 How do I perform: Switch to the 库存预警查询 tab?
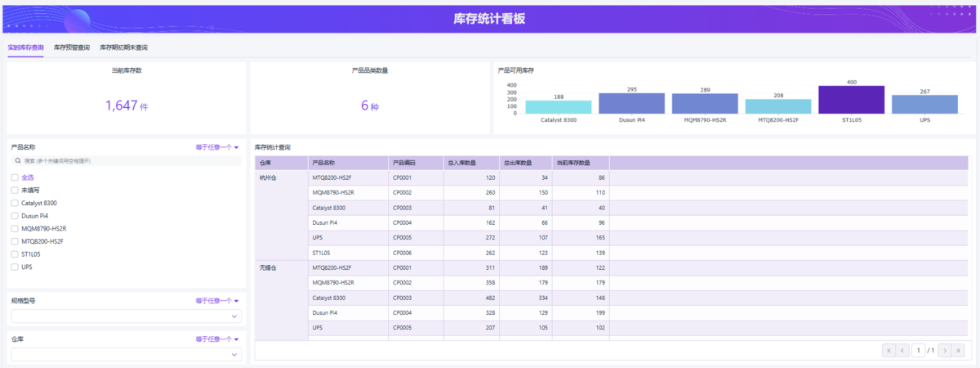72,47
